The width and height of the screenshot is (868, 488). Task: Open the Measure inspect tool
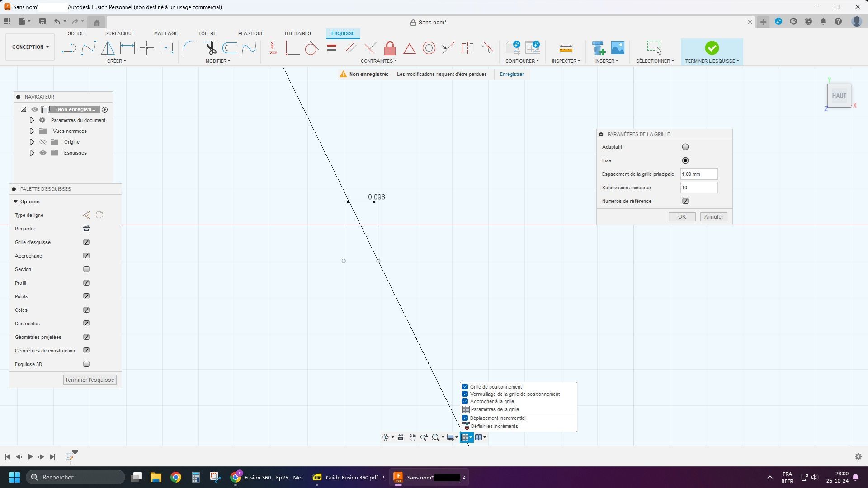coord(566,48)
